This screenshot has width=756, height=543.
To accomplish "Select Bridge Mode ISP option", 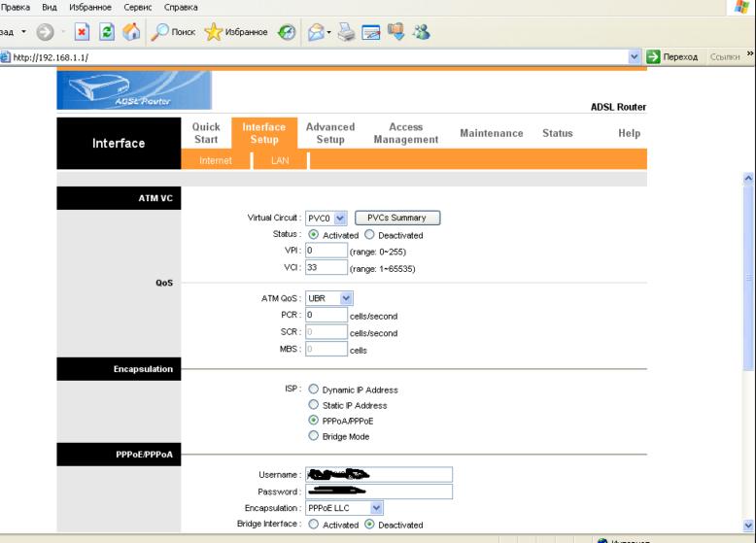I will coord(313,436).
